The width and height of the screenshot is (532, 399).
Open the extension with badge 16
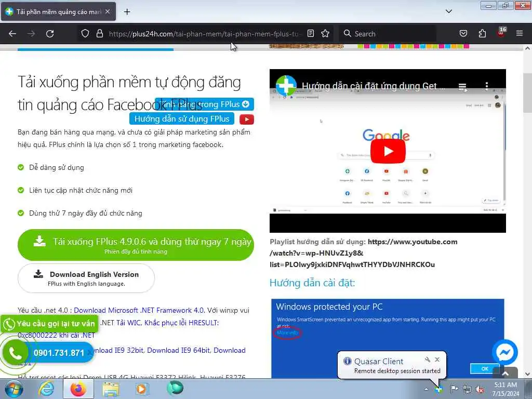point(501,33)
